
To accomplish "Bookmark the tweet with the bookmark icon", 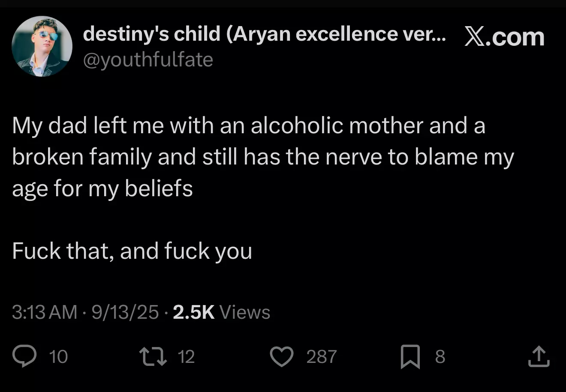I will tap(410, 357).
